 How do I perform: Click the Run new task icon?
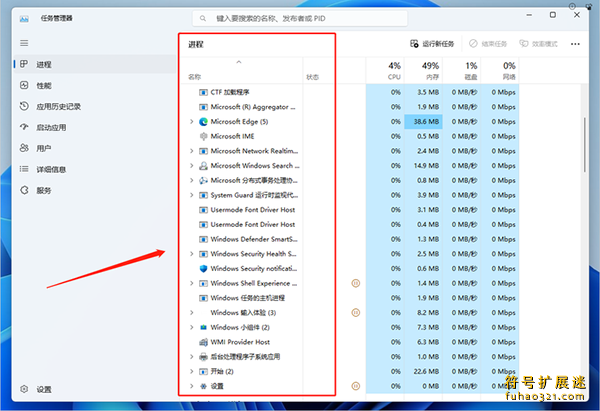(414, 44)
